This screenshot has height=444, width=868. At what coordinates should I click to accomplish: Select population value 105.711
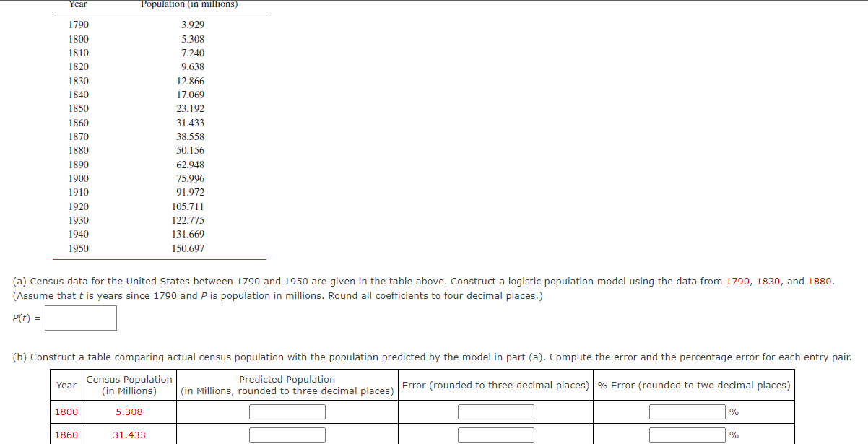click(188, 206)
